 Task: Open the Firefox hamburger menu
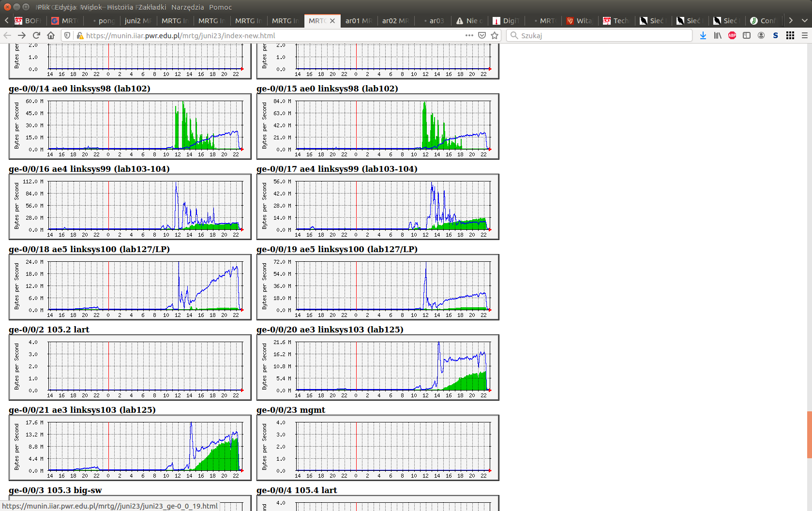(x=804, y=35)
